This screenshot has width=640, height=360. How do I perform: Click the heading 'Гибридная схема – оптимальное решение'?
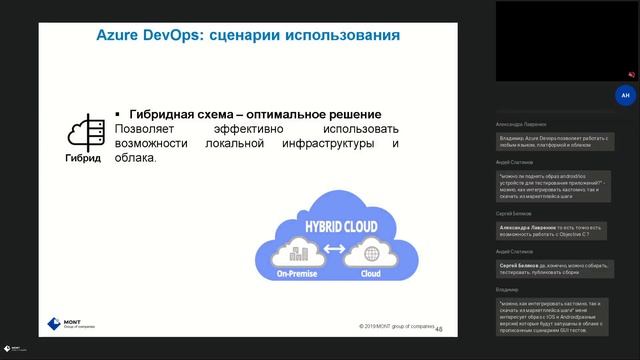(255, 114)
